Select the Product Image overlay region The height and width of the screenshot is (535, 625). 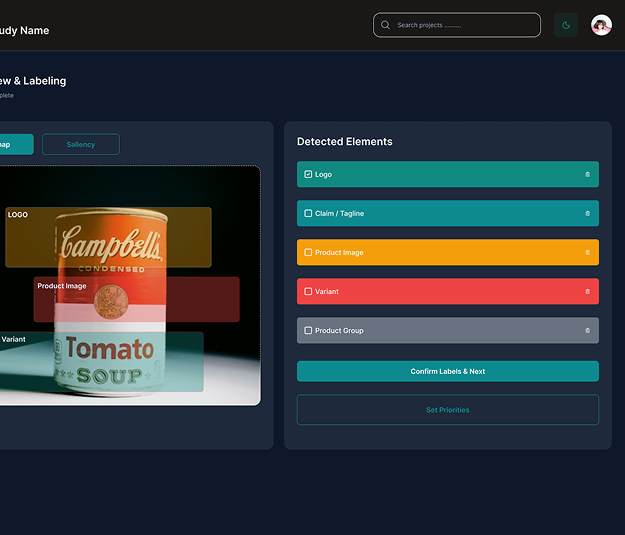tap(137, 299)
